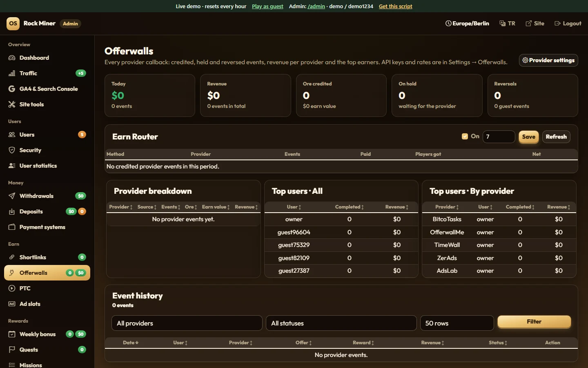Open the Site external link
Screen dimensions: 588x368
(535, 23)
